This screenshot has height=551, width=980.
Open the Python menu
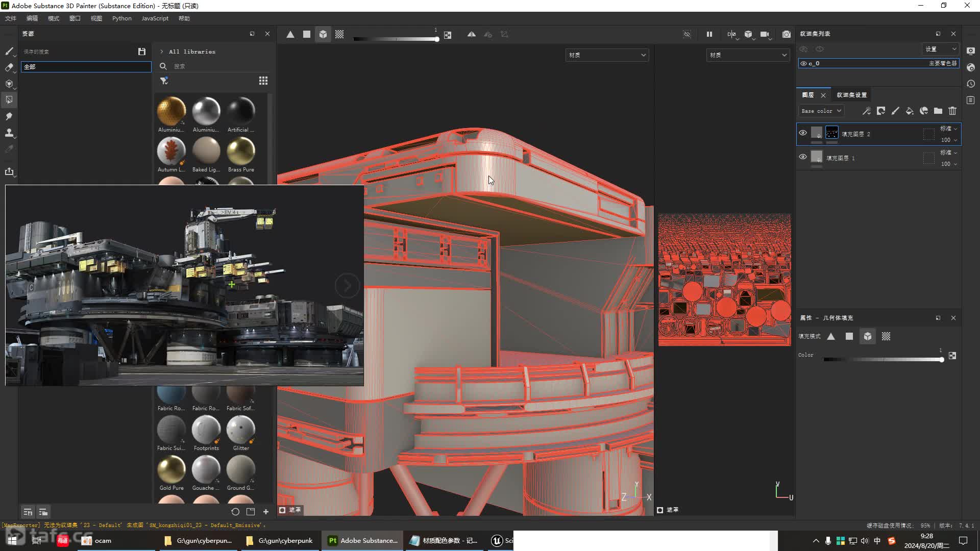(122, 18)
